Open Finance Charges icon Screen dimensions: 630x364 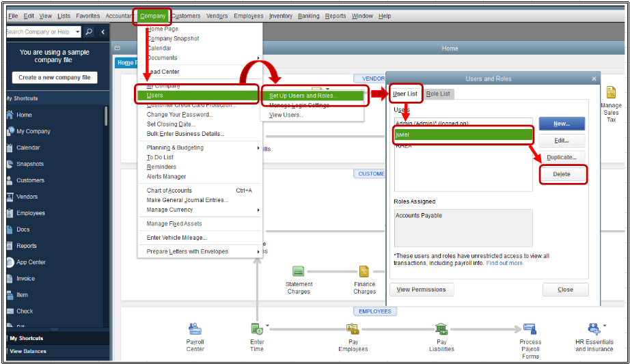[364, 272]
